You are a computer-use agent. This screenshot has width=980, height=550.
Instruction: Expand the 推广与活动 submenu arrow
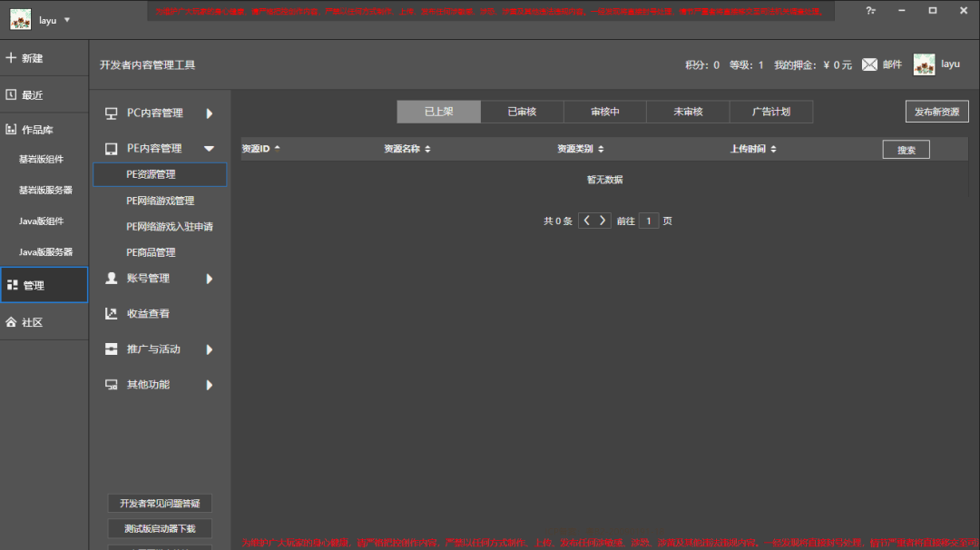point(210,349)
